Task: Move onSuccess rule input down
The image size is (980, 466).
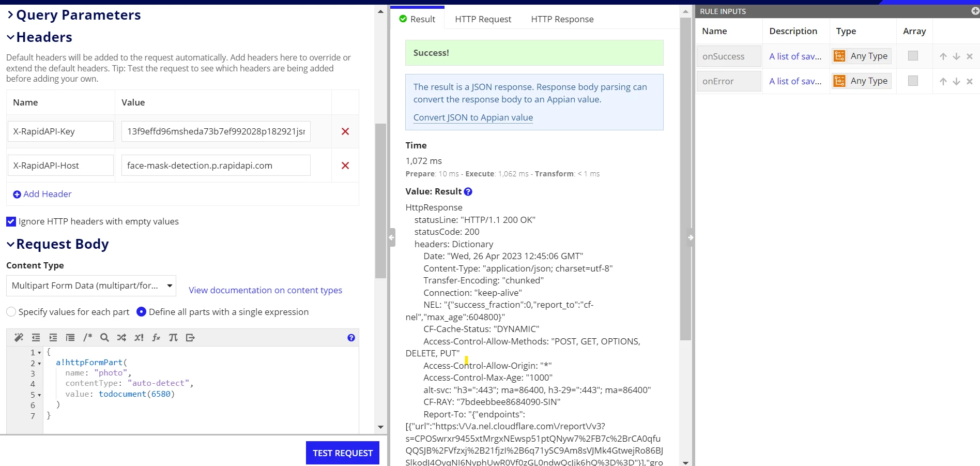Action: [x=957, y=56]
